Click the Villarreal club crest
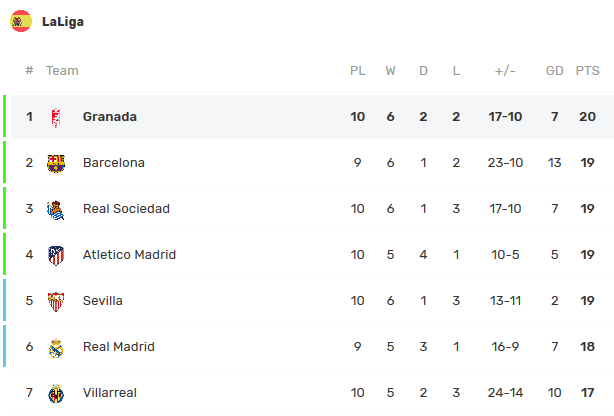614x416 pixels. pos(56,393)
